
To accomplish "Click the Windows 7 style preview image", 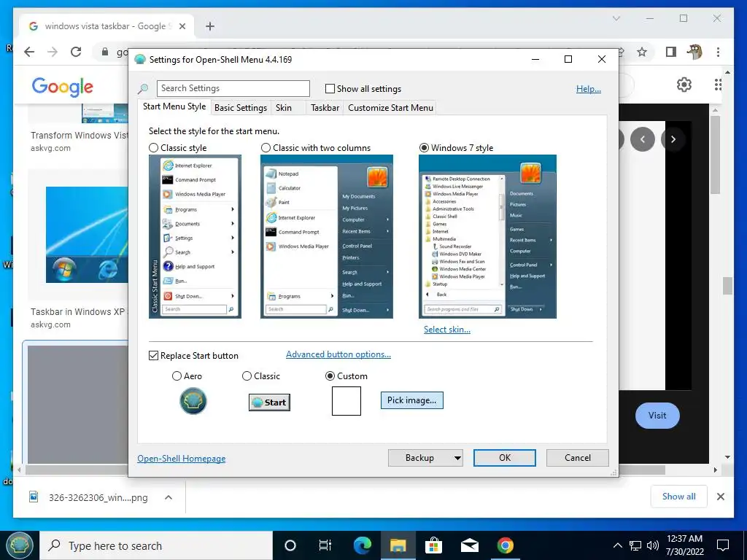I will click(x=487, y=237).
